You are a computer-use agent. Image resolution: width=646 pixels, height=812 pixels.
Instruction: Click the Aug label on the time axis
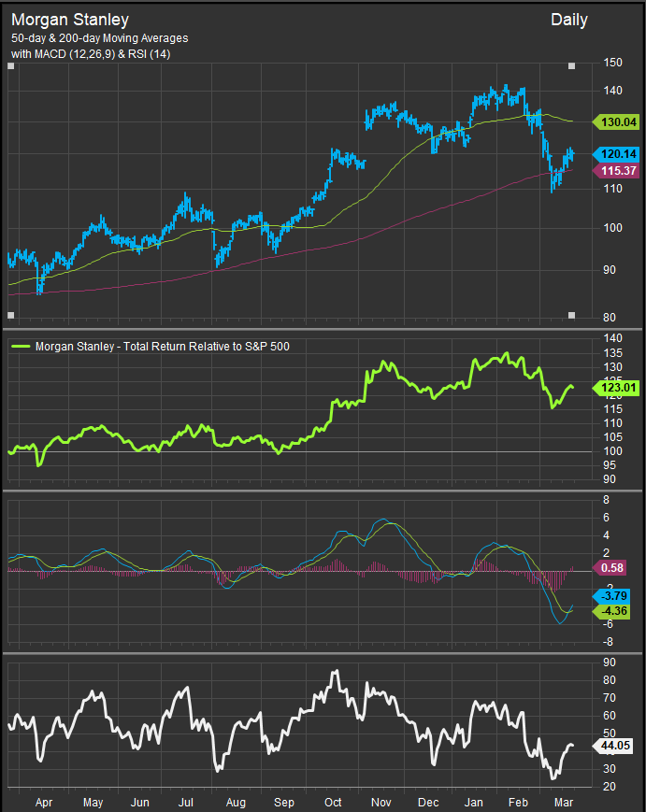[236, 802]
